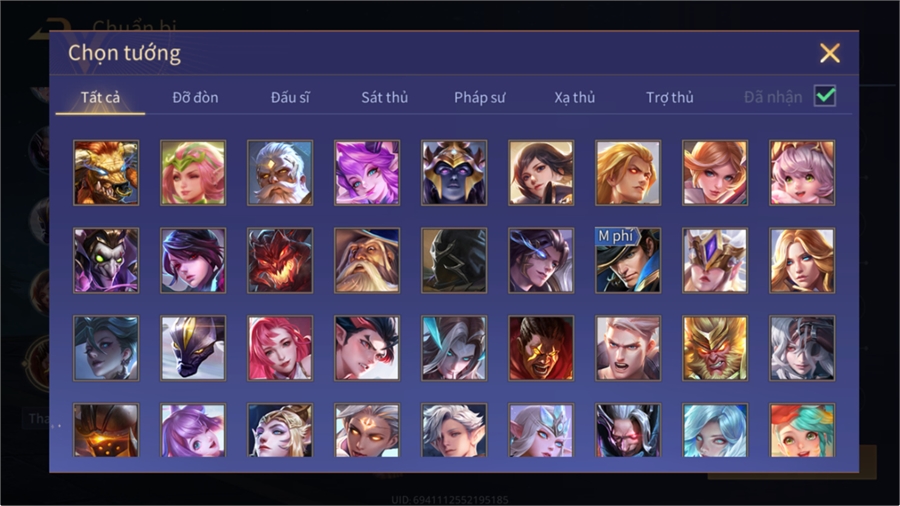Select the dark hooded black armor hero
Viewport: 900px width, 506px height.
(x=454, y=260)
